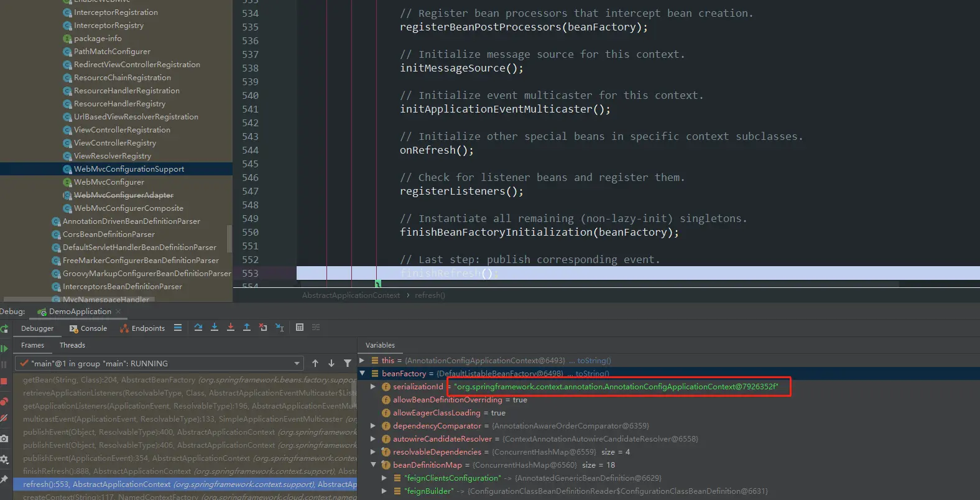Select WebMvcConfigurer in project tree
Screen dimensions: 980x500
point(109,182)
